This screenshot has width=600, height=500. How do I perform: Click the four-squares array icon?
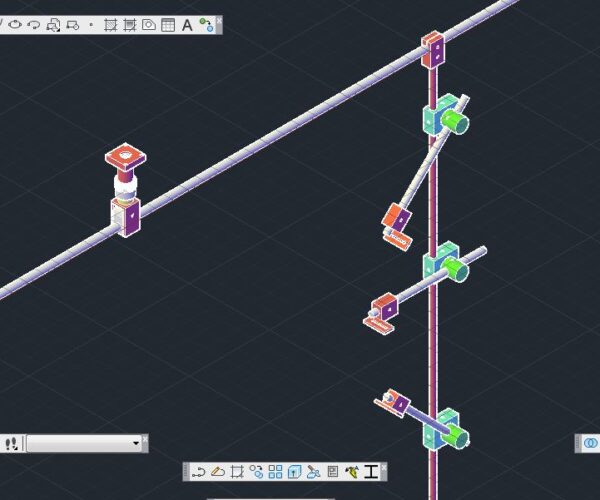[276, 472]
